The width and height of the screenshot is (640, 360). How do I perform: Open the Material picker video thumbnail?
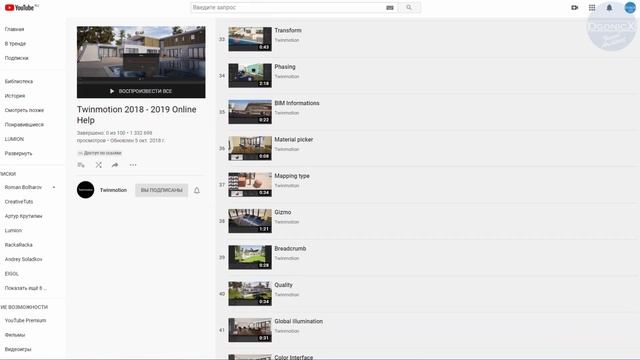(250, 148)
